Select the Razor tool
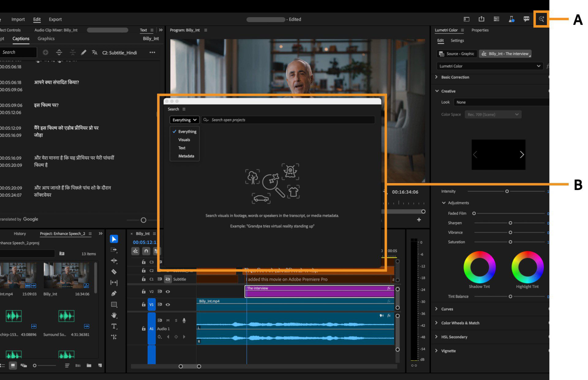The height and width of the screenshot is (380, 588). tap(114, 272)
